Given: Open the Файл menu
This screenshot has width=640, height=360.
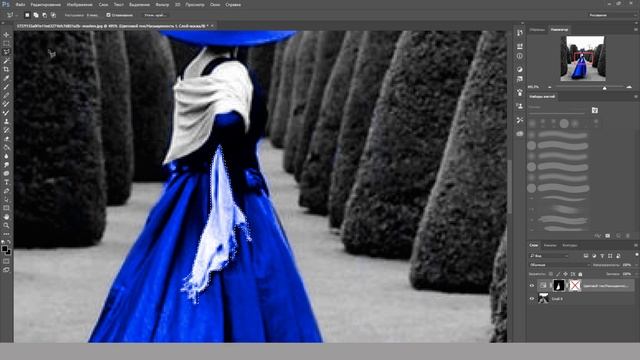Looking at the screenshot, I should [20, 5].
